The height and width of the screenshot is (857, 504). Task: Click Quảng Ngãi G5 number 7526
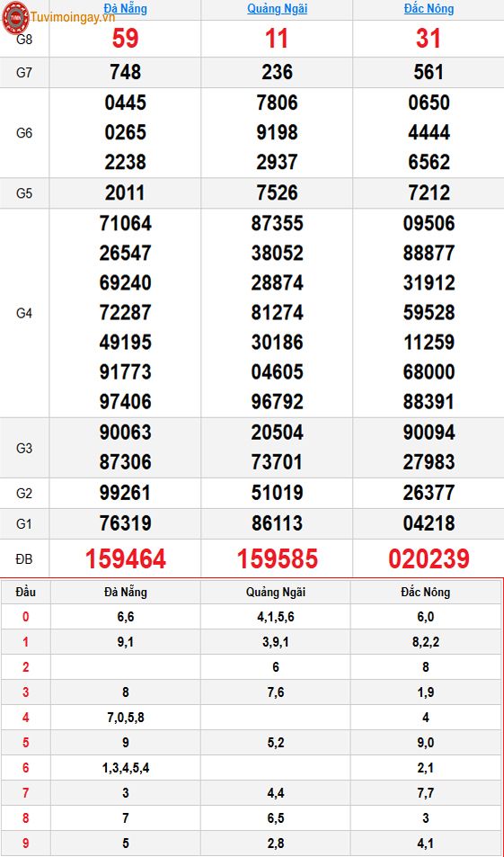[277, 192]
